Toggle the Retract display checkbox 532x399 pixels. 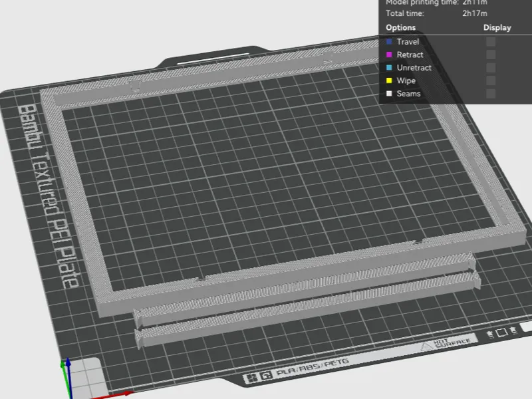click(x=491, y=55)
